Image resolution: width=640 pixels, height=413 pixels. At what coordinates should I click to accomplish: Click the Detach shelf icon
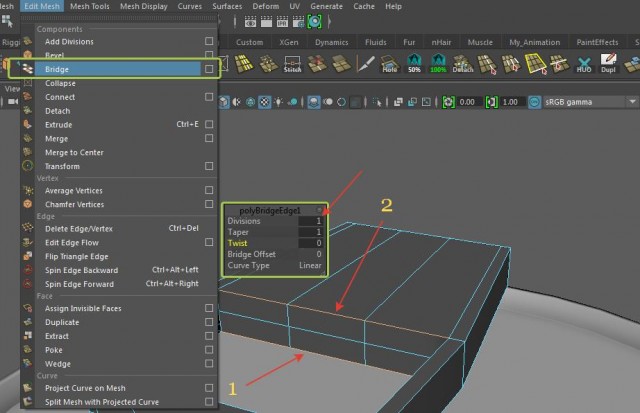pos(462,64)
